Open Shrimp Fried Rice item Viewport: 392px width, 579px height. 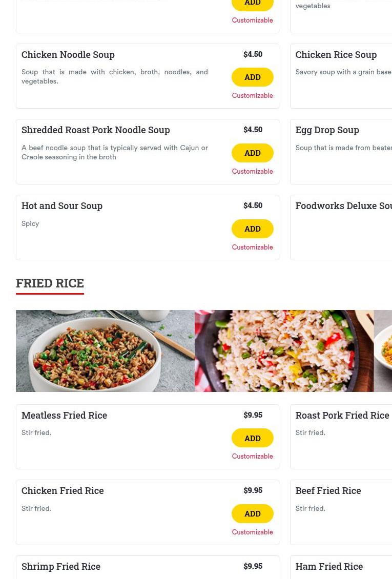click(x=61, y=566)
